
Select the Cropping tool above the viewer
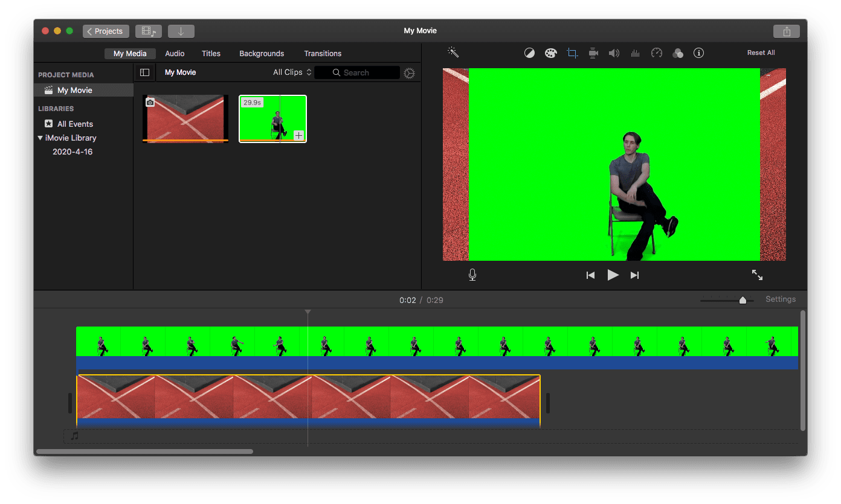point(572,53)
